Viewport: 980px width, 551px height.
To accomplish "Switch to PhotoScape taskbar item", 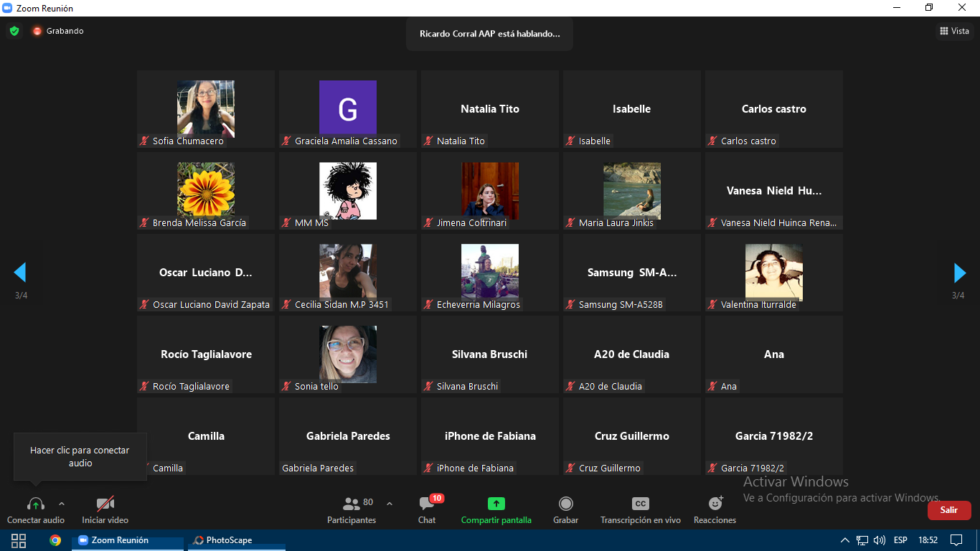I will tap(237, 540).
